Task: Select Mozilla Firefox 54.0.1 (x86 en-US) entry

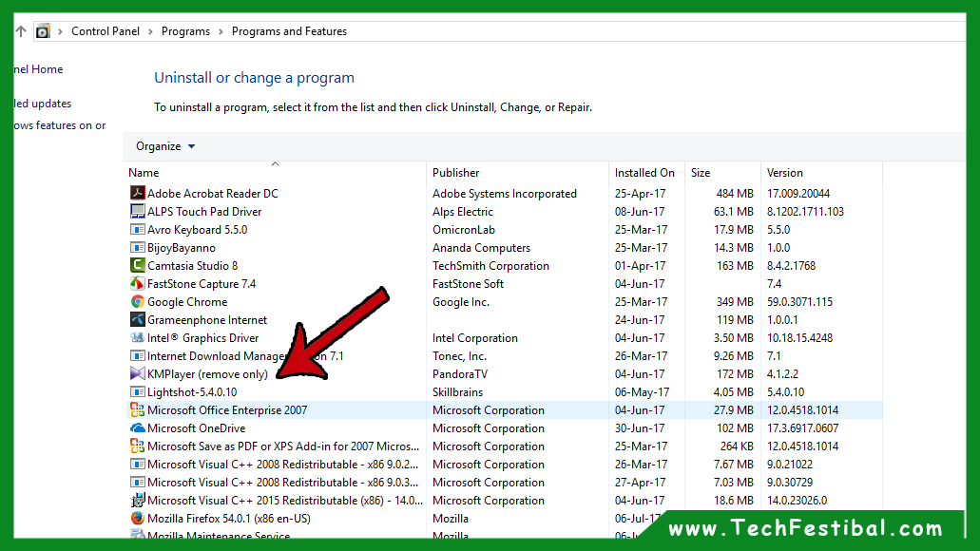Action: 229,519
